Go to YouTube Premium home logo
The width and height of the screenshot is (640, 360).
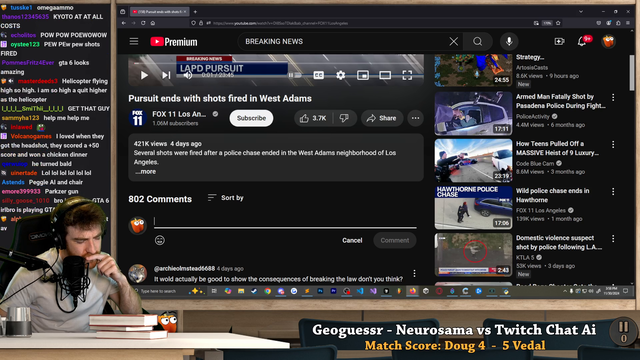174,42
